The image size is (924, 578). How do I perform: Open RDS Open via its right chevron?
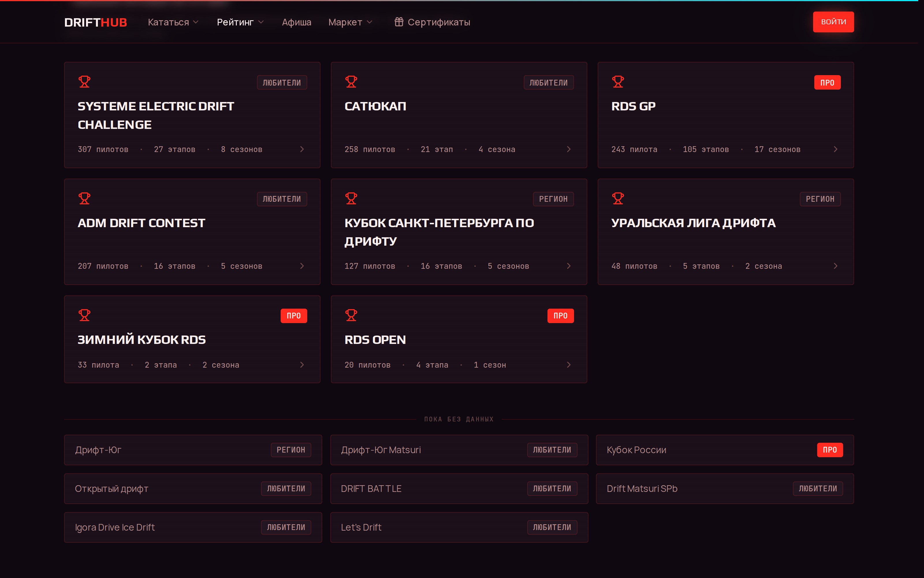point(569,365)
